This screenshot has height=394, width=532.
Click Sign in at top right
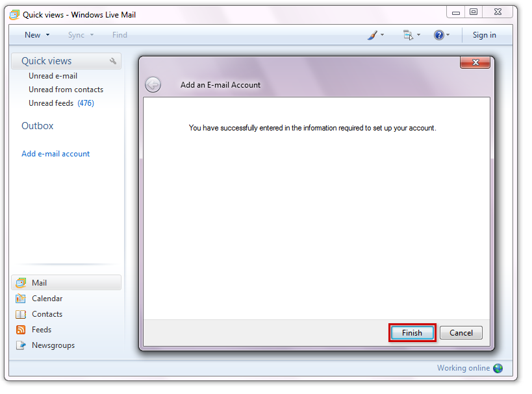point(484,35)
